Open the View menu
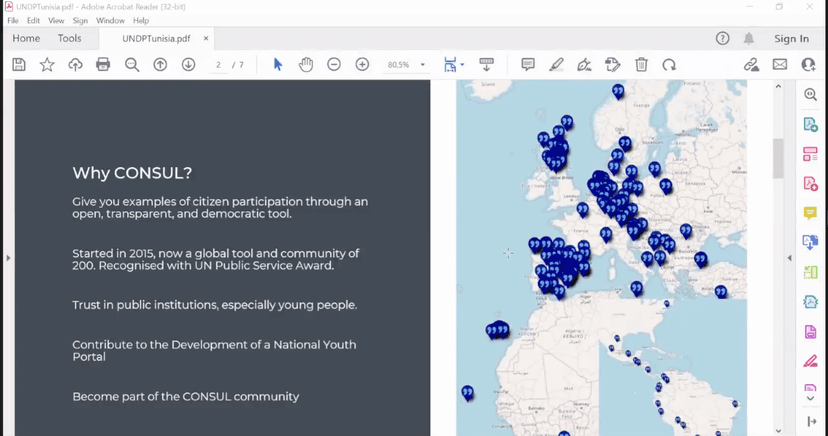 point(56,21)
